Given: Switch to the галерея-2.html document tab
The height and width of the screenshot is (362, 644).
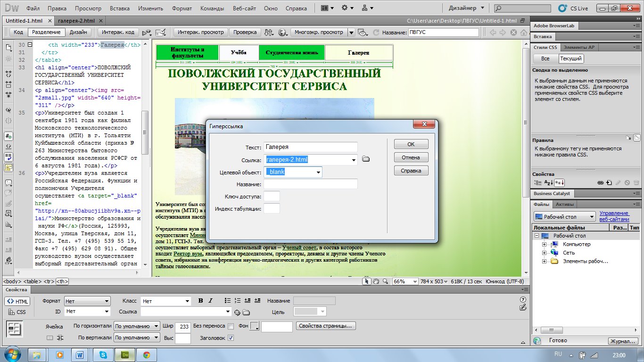Looking at the screenshot, I should [x=76, y=21].
